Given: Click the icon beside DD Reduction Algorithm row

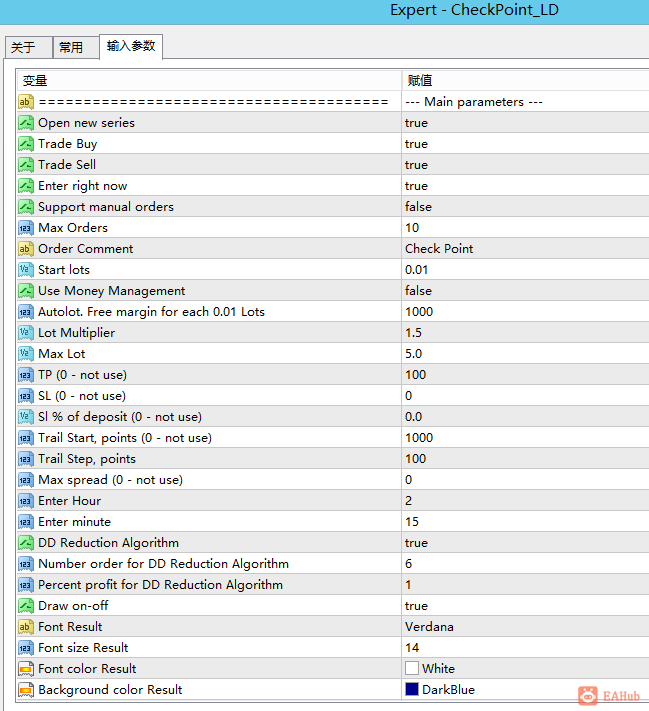Looking at the screenshot, I should 26,543.
